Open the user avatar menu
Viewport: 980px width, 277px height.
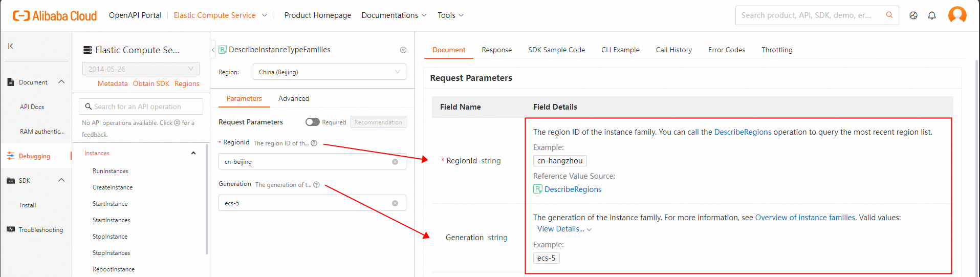click(957, 15)
